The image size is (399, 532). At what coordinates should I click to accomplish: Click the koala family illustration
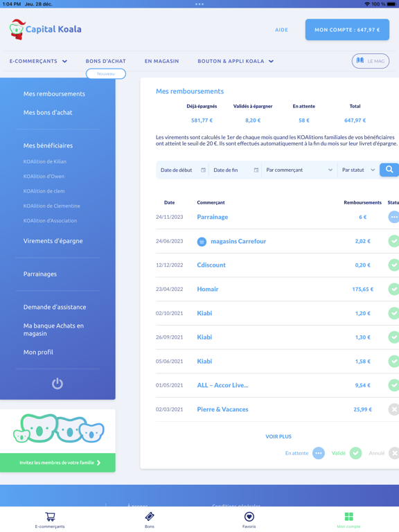click(59, 428)
